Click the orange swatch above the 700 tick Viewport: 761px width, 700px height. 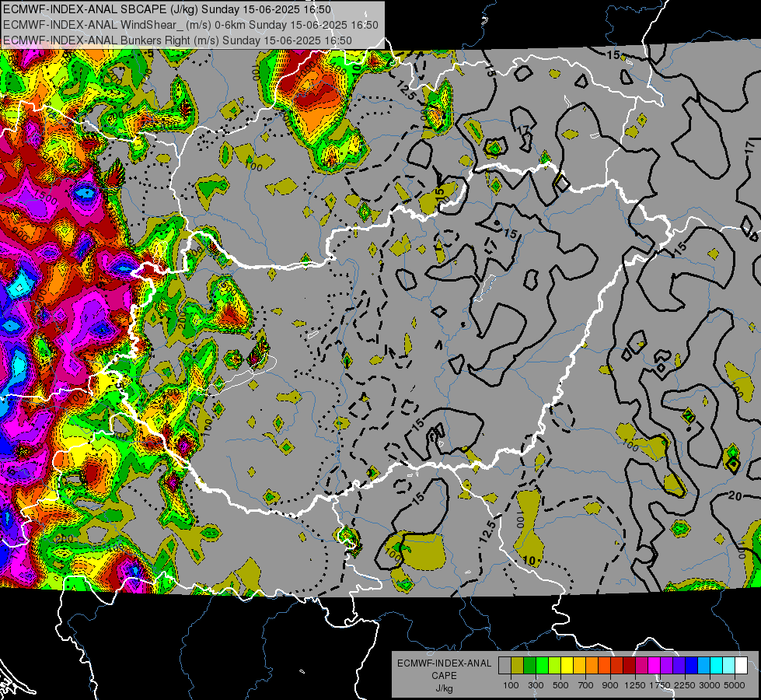pos(592,665)
